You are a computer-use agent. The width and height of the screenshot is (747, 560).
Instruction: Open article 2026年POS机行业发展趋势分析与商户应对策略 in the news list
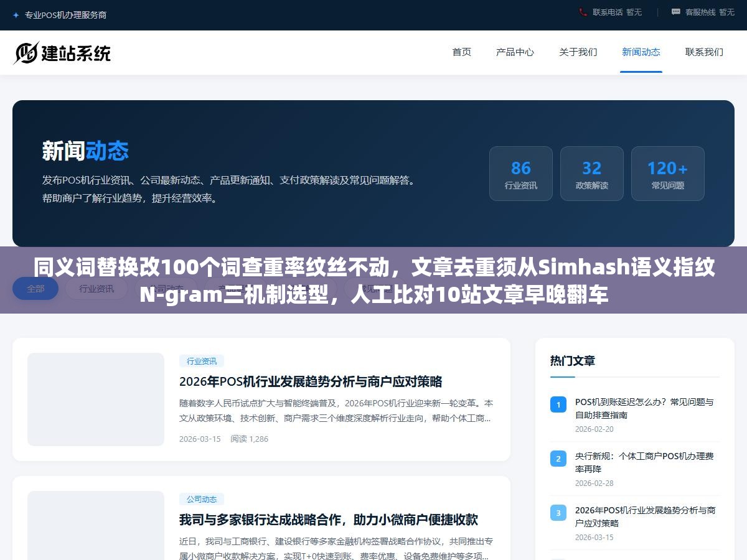tap(311, 381)
